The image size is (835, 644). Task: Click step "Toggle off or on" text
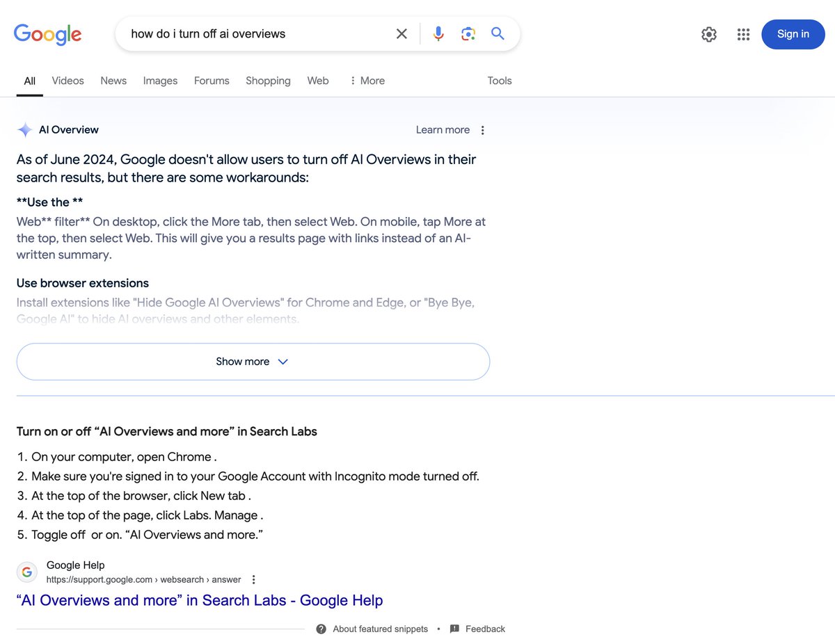147,535
